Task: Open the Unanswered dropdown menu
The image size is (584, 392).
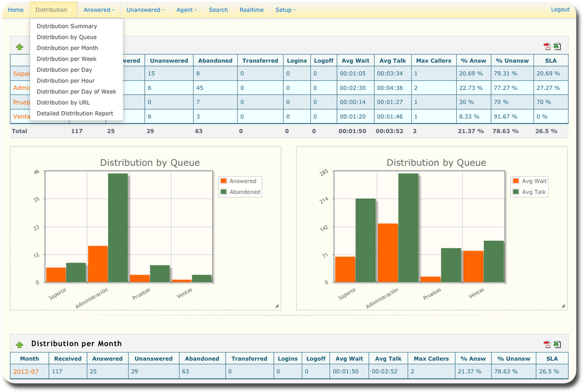Action: click(145, 10)
